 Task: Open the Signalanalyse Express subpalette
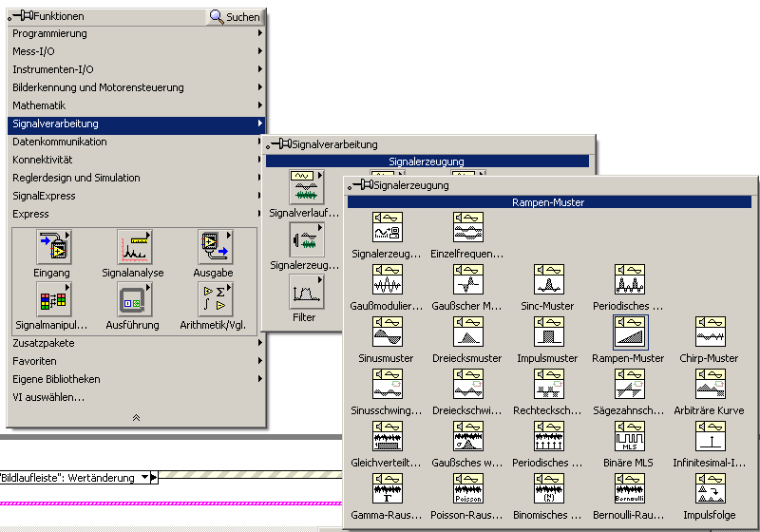(135, 247)
